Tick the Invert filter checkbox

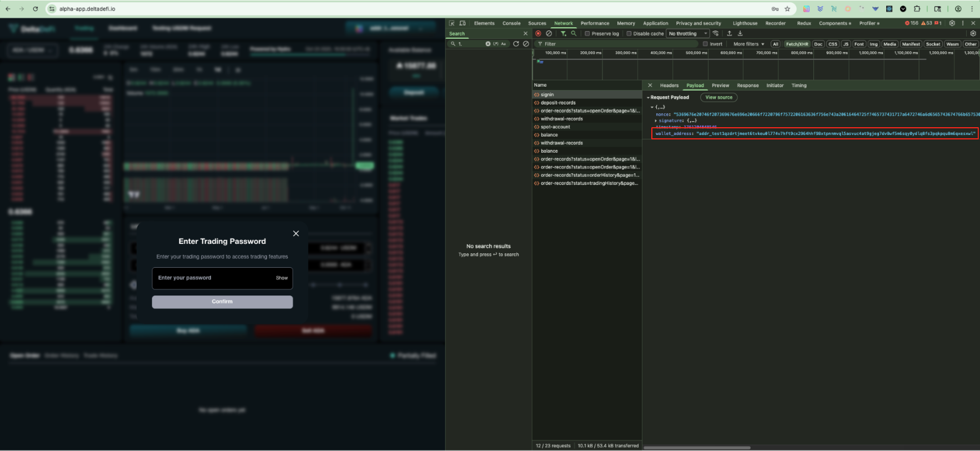click(706, 44)
